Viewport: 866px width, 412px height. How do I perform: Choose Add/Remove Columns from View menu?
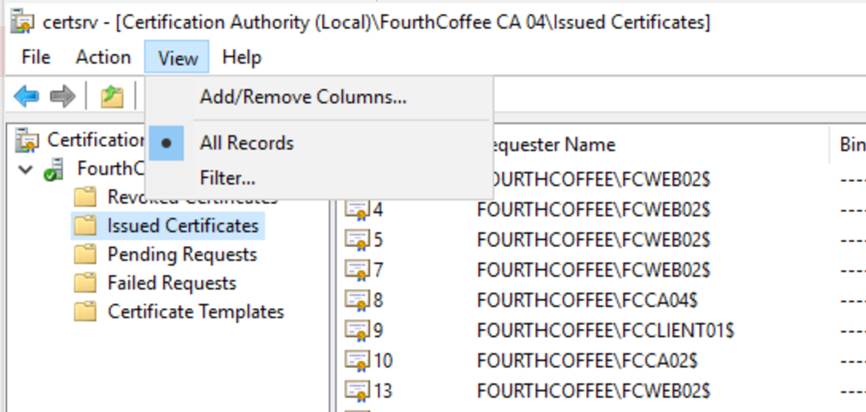pyautogui.click(x=302, y=98)
